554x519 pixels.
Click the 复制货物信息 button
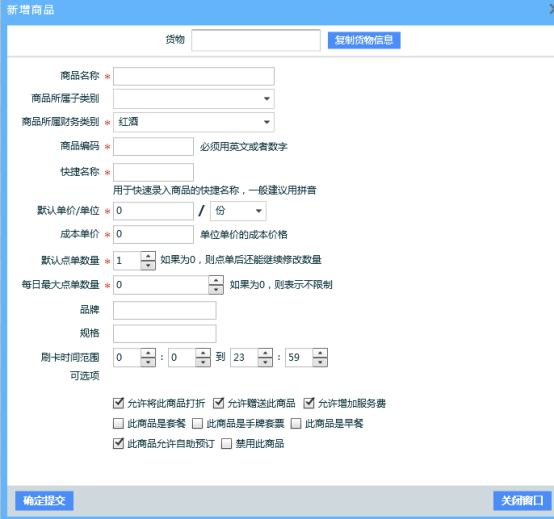click(x=364, y=40)
